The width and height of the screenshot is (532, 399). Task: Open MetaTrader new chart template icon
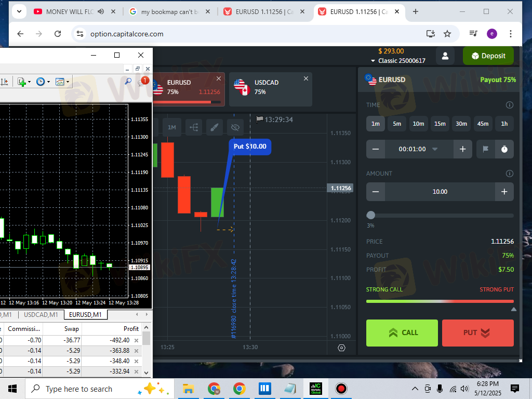pos(22,82)
